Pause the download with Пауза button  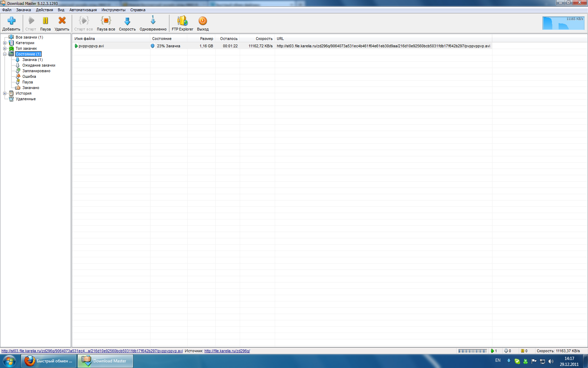[45, 21]
